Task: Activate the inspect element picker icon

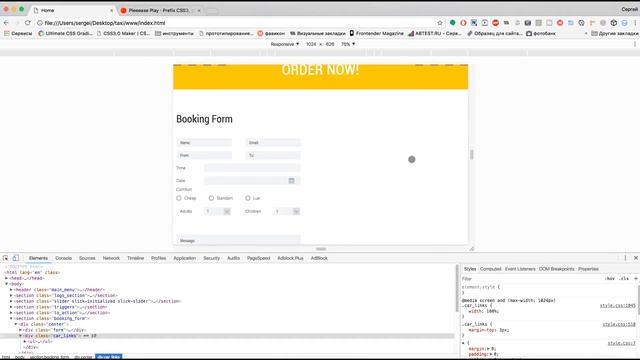Action: click(x=5, y=258)
